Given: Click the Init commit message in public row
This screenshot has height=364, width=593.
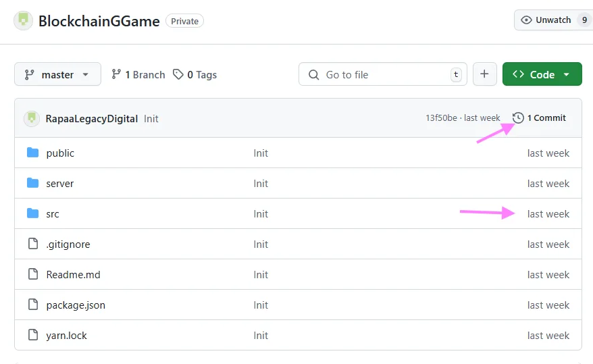Looking at the screenshot, I should point(261,153).
